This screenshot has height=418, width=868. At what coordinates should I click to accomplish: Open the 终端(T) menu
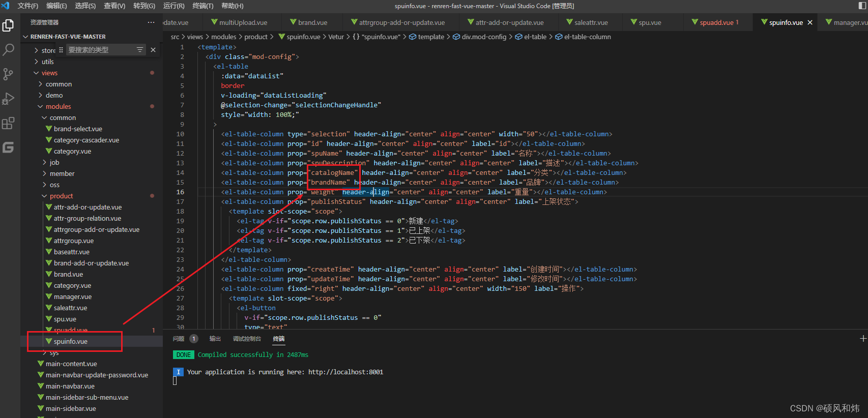tap(203, 6)
